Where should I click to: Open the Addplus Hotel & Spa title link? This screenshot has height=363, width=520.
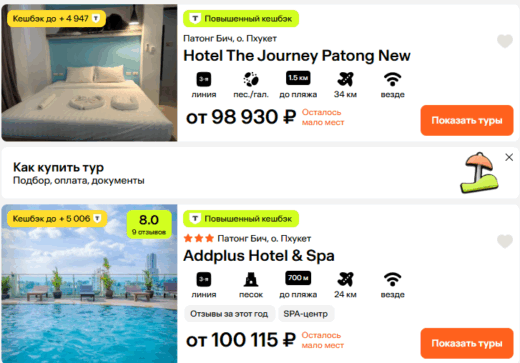click(259, 256)
